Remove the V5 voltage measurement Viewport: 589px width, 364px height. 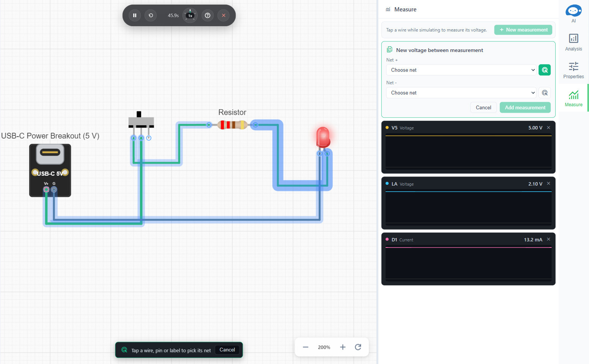(x=548, y=128)
